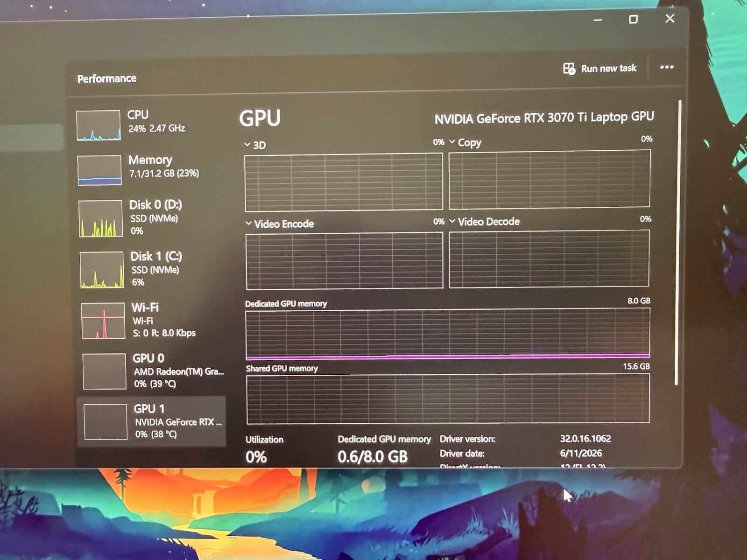Click the Driver version: label
Viewport: 747px width, 560px height.
[467, 439]
